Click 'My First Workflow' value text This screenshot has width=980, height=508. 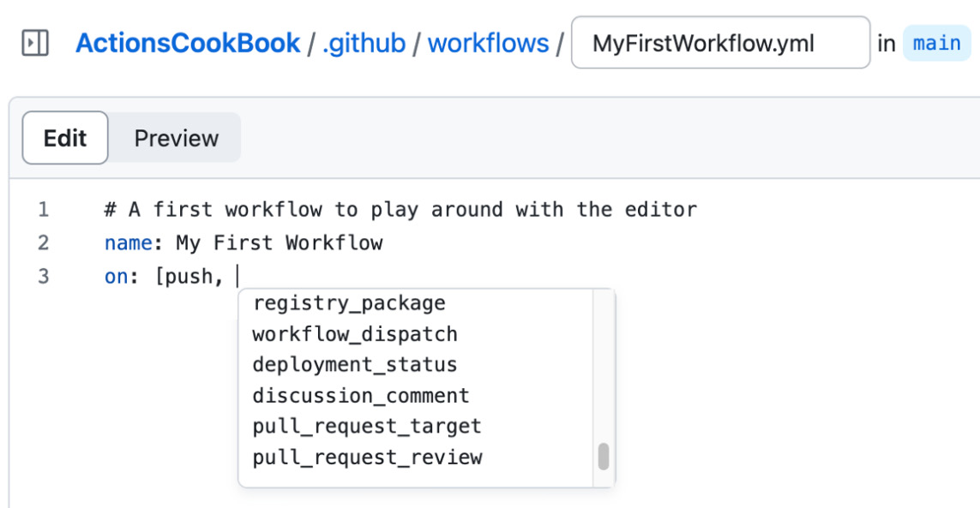click(280, 242)
